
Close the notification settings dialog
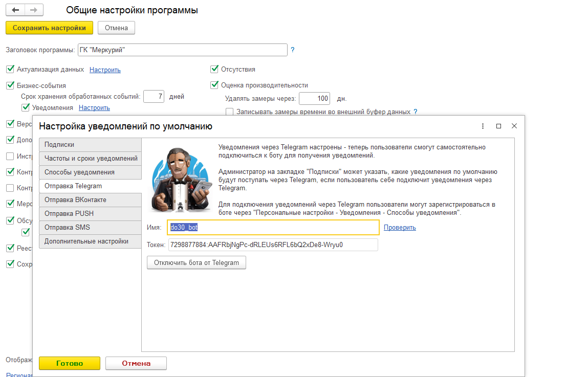point(514,126)
